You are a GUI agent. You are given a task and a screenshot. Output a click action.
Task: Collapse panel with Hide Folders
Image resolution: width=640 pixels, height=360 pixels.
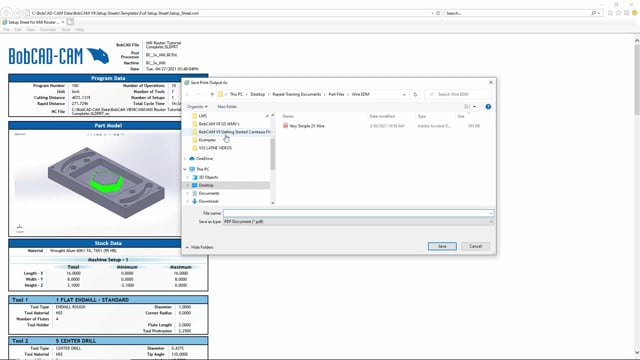coord(200,247)
